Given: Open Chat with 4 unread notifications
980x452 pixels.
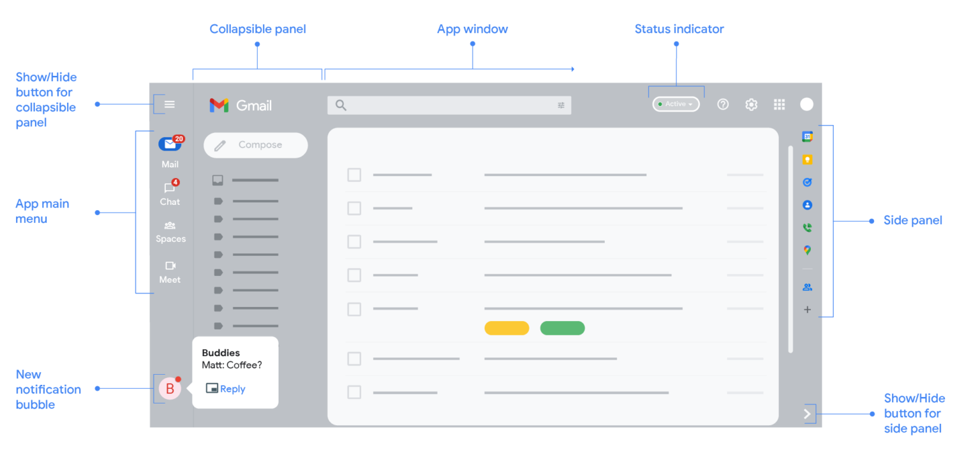Looking at the screenshot, I should click(170, 192).
